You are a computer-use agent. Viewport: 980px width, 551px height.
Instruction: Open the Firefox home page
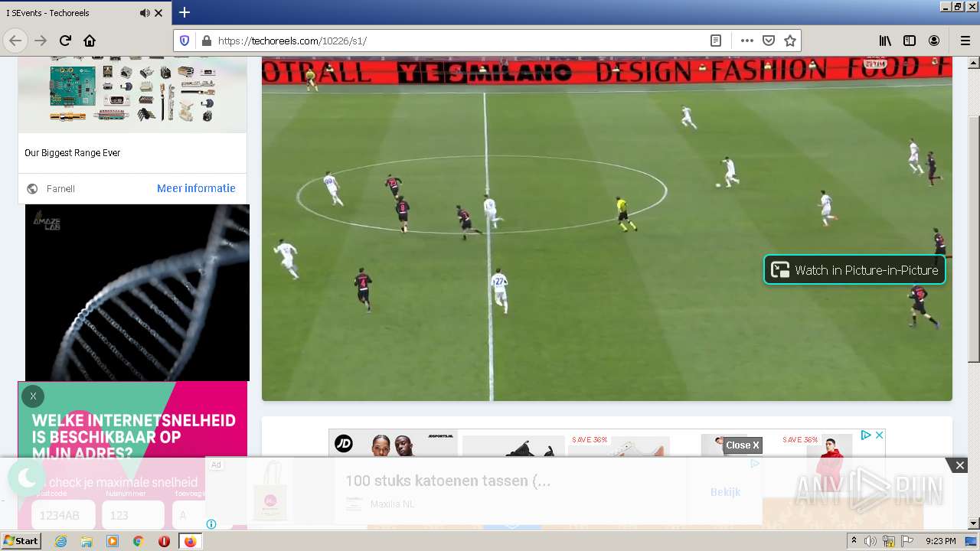click(x=90, y=41)
